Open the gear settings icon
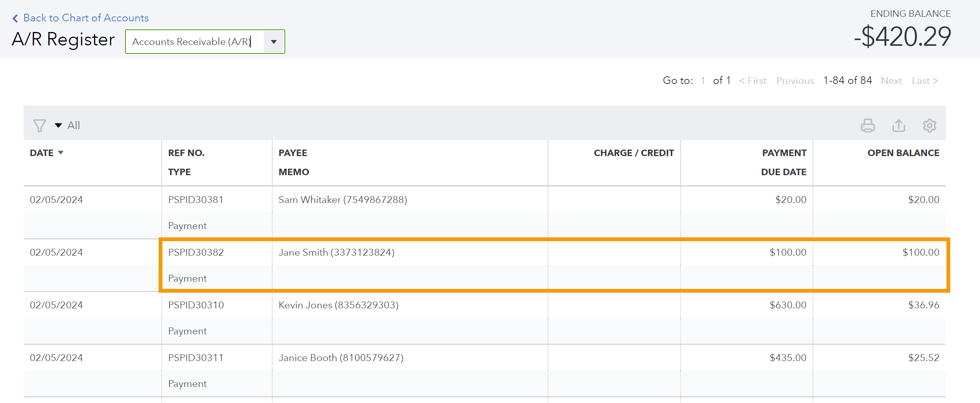 (929, 126)
